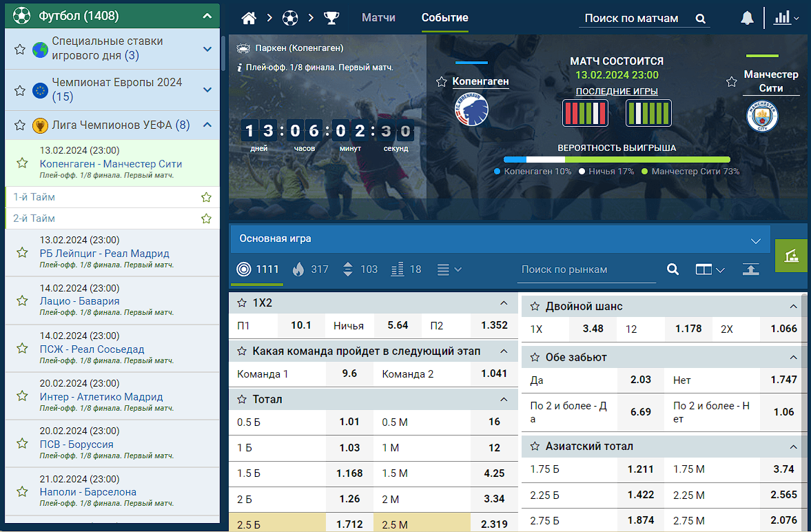
Task: Favorite the Обе забьют market
Action: pos(535,358)
